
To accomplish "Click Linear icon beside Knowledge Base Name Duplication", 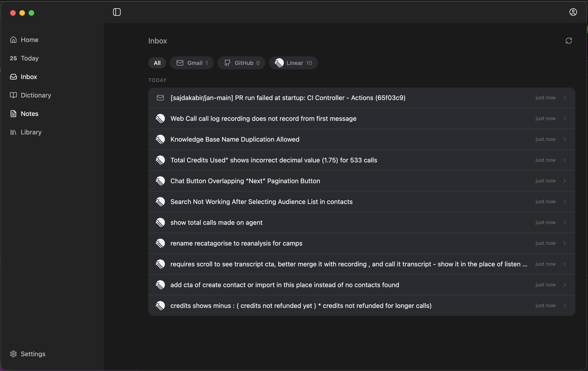I will [x=160, y=139].
